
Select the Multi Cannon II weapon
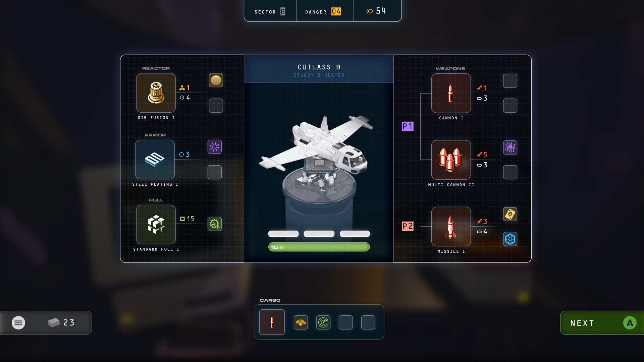coord(451,160)
